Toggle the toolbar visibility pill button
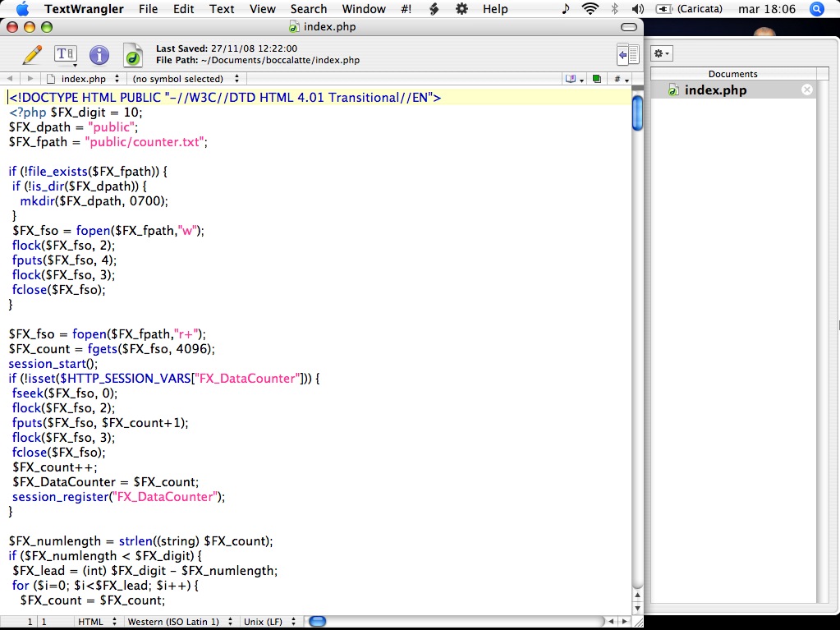 tap(629, 27)
